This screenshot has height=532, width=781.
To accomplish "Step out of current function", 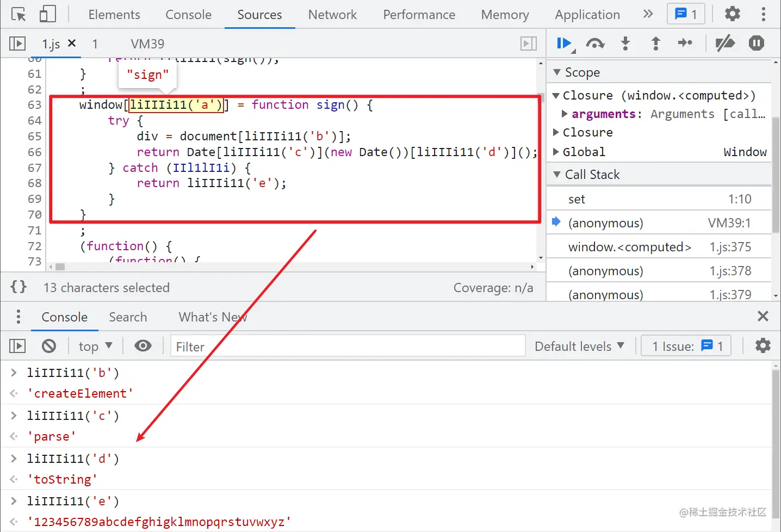I will [x=656, y=44].
